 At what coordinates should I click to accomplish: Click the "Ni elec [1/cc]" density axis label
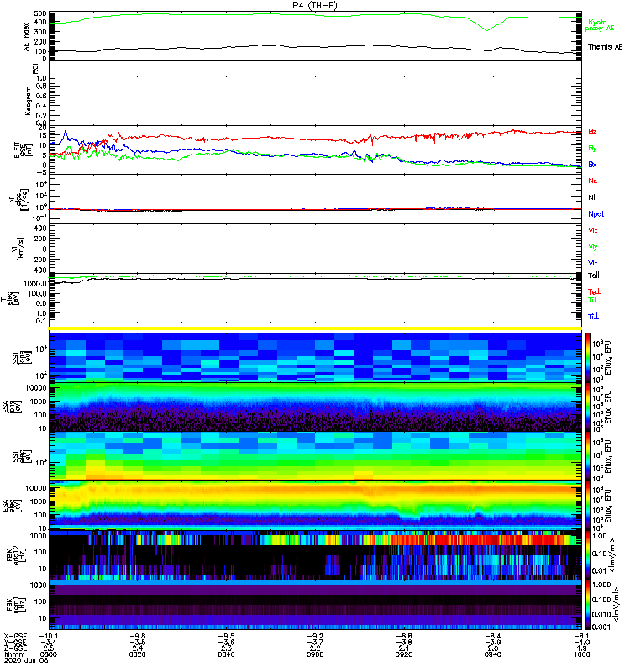[19, 199]
